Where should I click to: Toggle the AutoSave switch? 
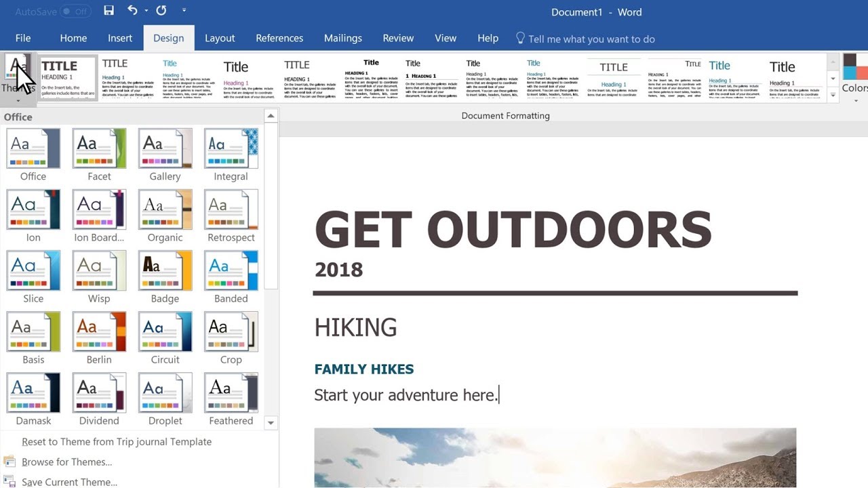75,12
